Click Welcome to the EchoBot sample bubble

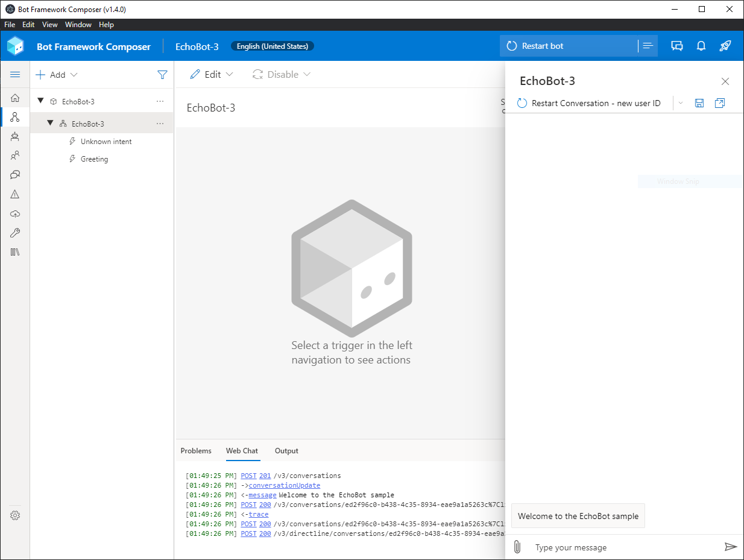[578, 516]
